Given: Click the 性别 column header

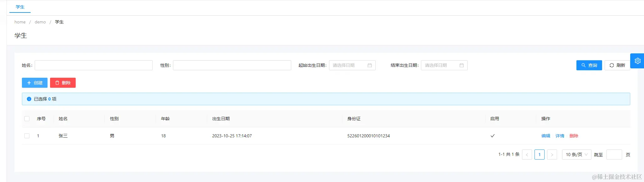Looking at the screenshot, I should coord(114,119).
